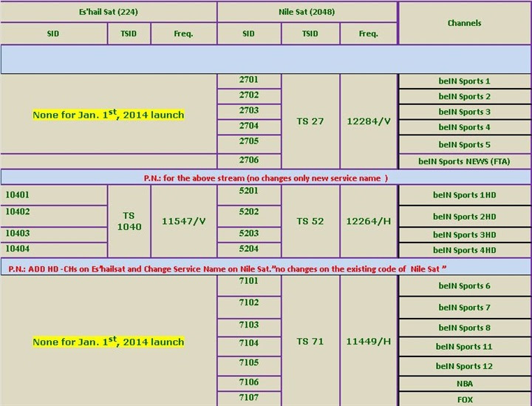
Task: Select SID cell 2703
Action: tap(249, 111)
